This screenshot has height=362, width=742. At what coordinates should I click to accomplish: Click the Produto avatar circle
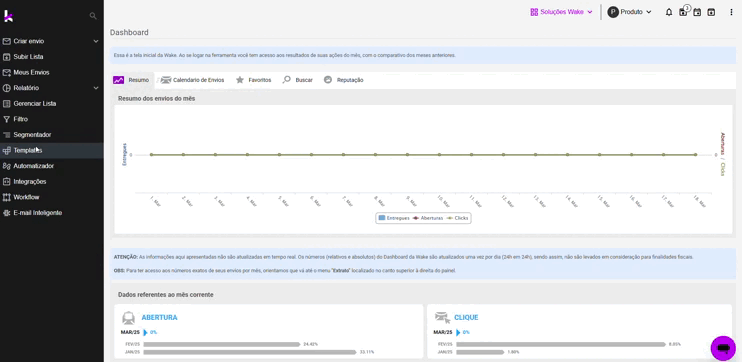613,12
